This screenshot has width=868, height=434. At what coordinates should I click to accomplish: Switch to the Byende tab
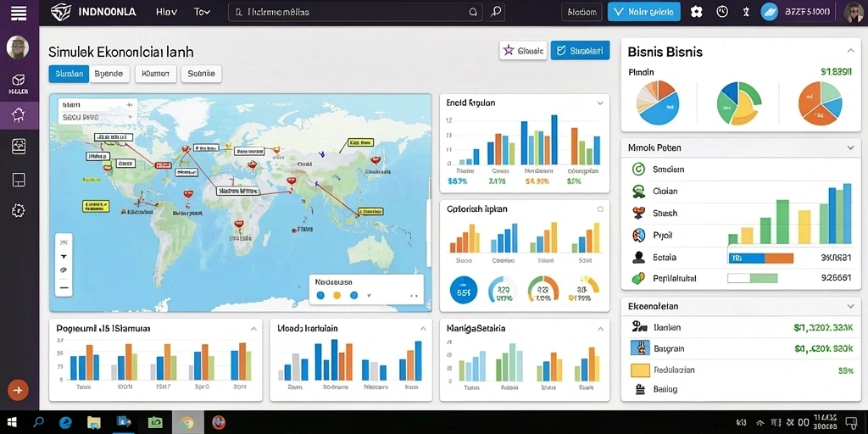[109, 74]
